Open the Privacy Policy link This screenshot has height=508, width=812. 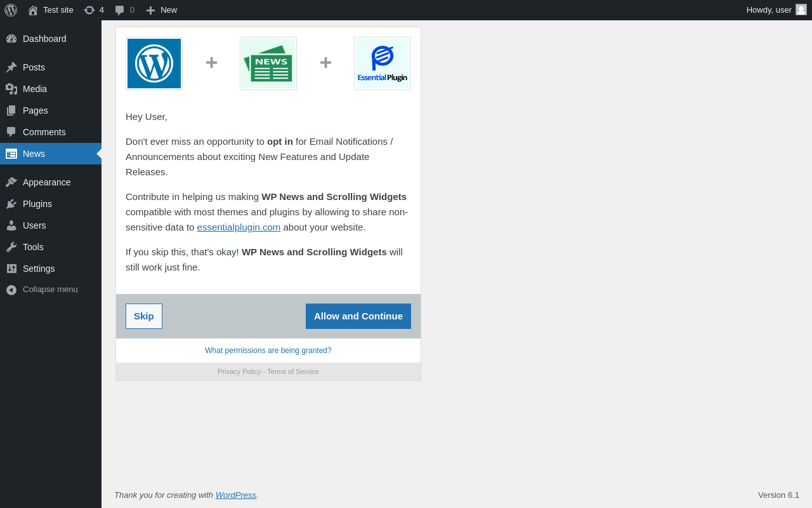click(x=239, y=371)
